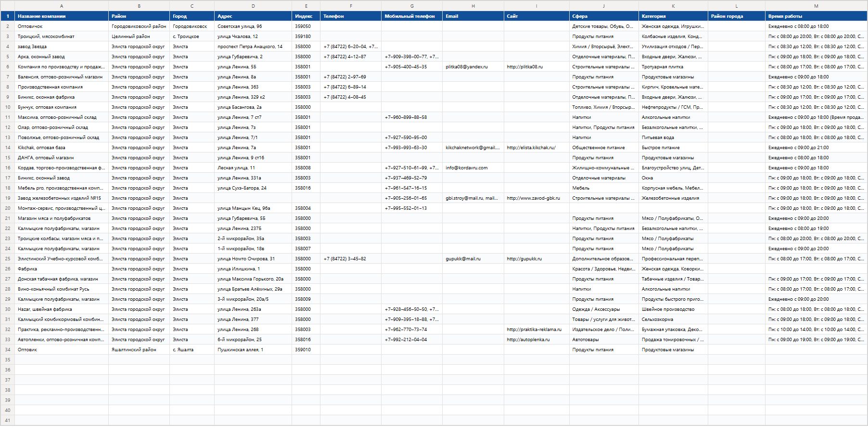Select column M header letter
Image resolution: width=868 pixels, height=434 pixels.
[816, 6]
